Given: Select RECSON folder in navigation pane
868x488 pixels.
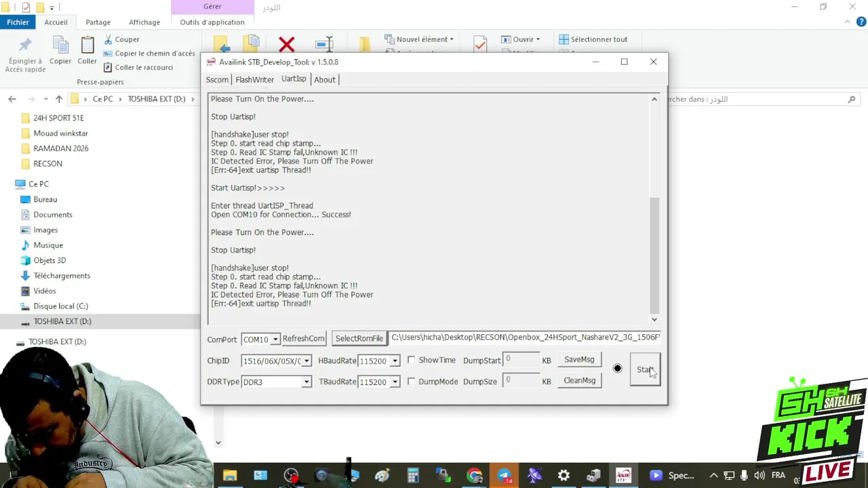Looking at the screenshot, I should pyautogui.click(x=47, y=163).
